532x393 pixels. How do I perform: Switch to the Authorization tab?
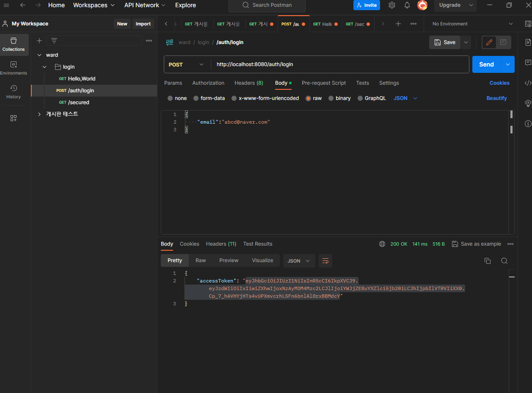click(208, 83)
